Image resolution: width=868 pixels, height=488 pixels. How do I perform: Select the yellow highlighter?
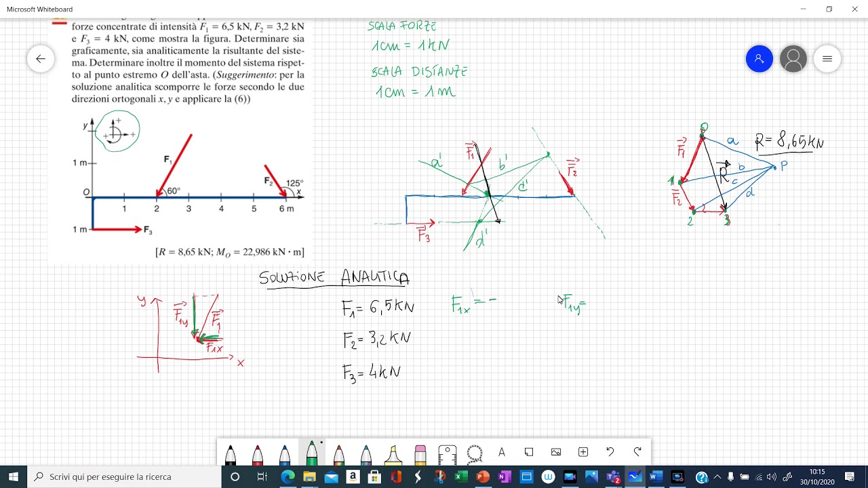coord(393,453)
